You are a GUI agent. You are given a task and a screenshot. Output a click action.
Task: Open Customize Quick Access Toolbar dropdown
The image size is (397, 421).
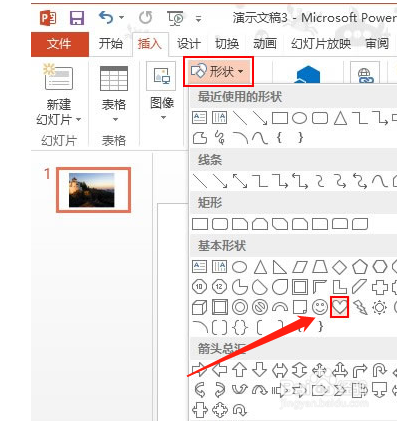coord(198,19)
